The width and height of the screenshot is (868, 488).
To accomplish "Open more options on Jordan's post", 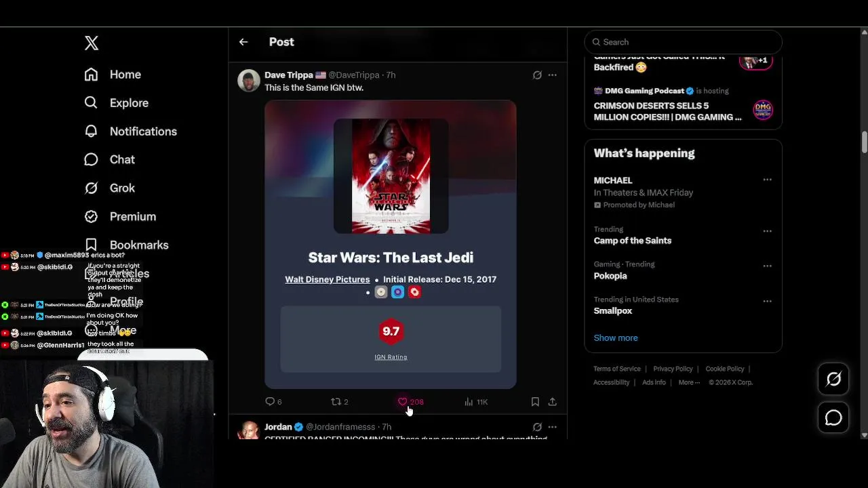I will pos(553,427).
